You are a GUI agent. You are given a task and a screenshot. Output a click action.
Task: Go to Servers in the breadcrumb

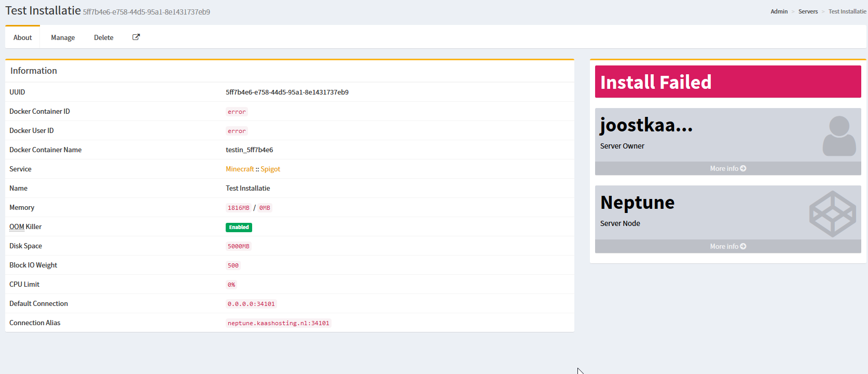click(x=808, y=11)
